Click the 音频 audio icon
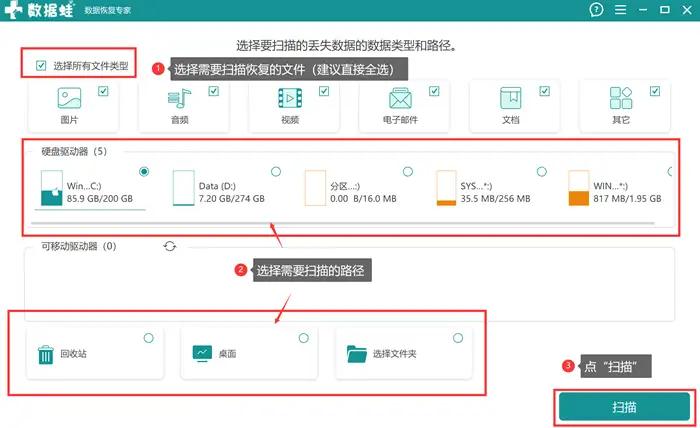700x428 pixels. (179, 98)
